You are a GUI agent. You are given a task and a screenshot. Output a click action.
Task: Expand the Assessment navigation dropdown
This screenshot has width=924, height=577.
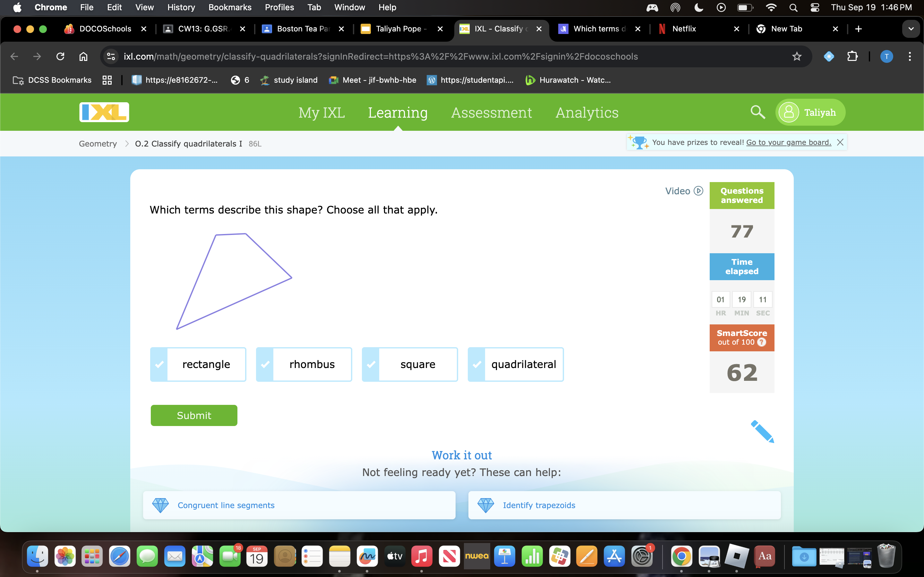point(491,112)
